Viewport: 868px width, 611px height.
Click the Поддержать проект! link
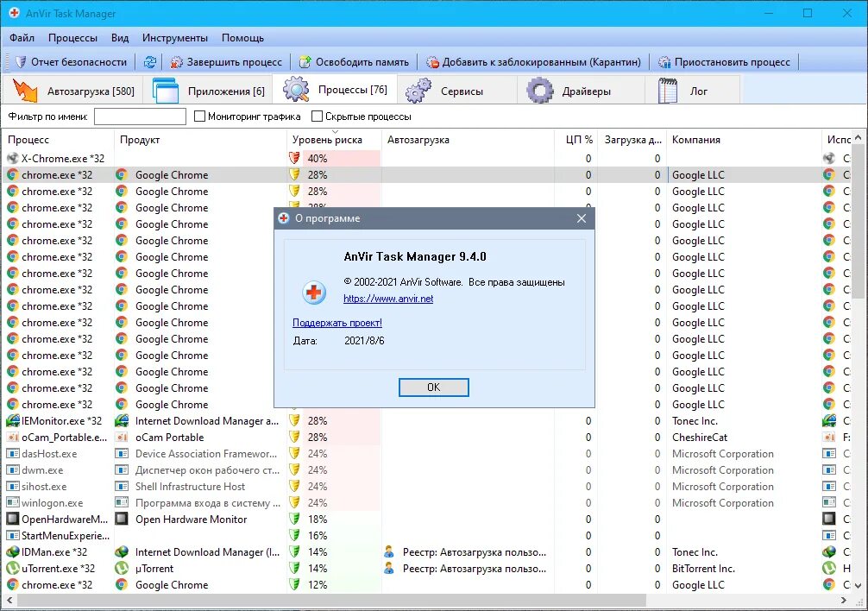[337, 323]
